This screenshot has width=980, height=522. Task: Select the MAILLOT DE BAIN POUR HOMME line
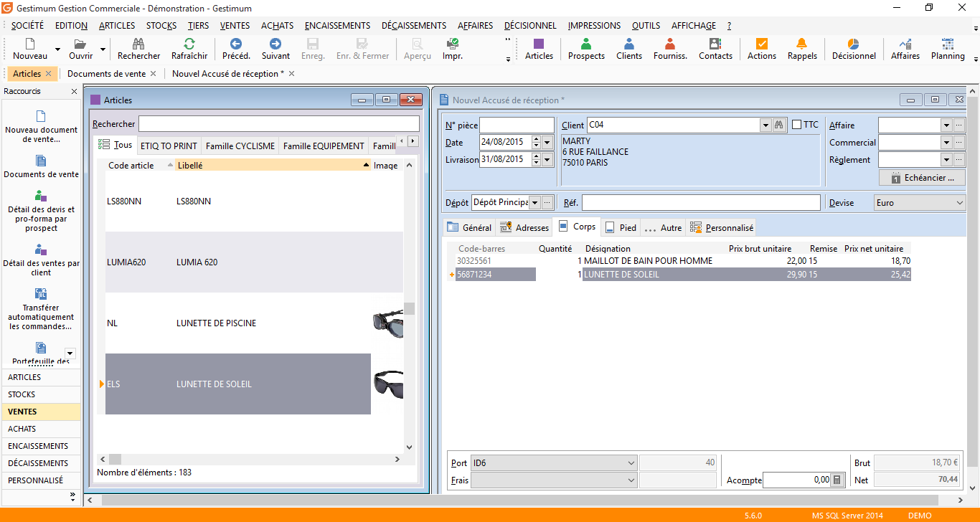(683, 261)
